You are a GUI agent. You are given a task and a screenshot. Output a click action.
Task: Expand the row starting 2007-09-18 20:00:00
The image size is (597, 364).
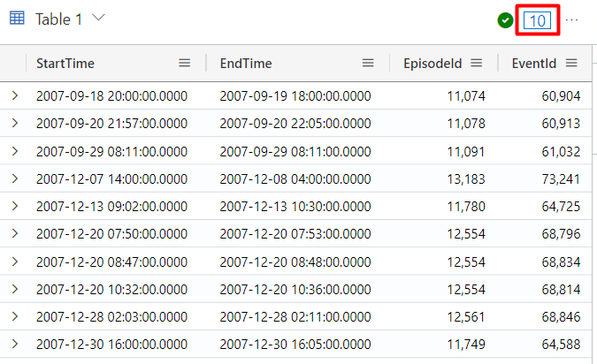coord(15,95)
